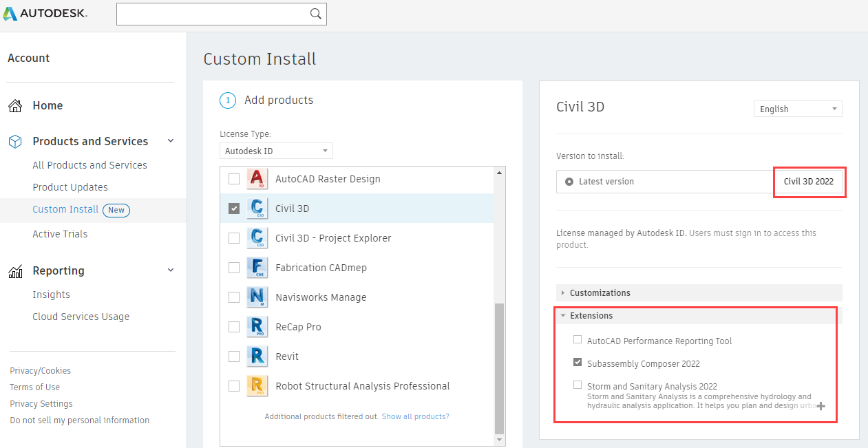The width and height of the screenshot is (868, 448).
Task: Click the Privacy/Cookies link
Action: pyautogui.click(x=40, y=371)
